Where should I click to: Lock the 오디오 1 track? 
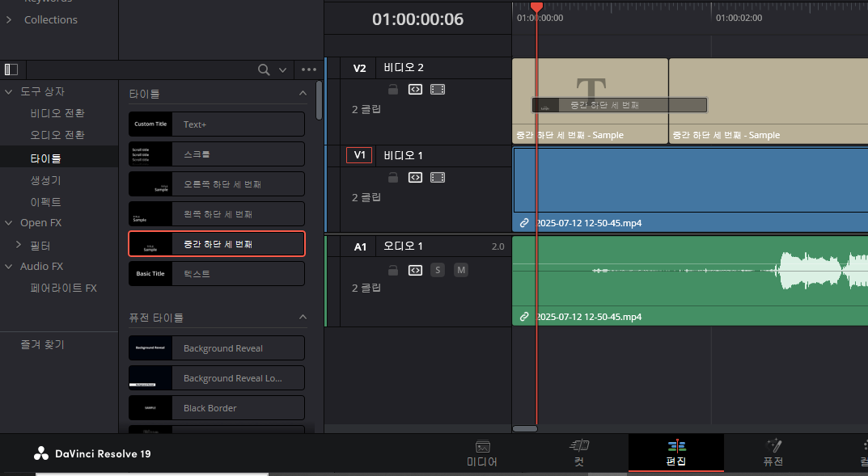[x=393, y=271]
